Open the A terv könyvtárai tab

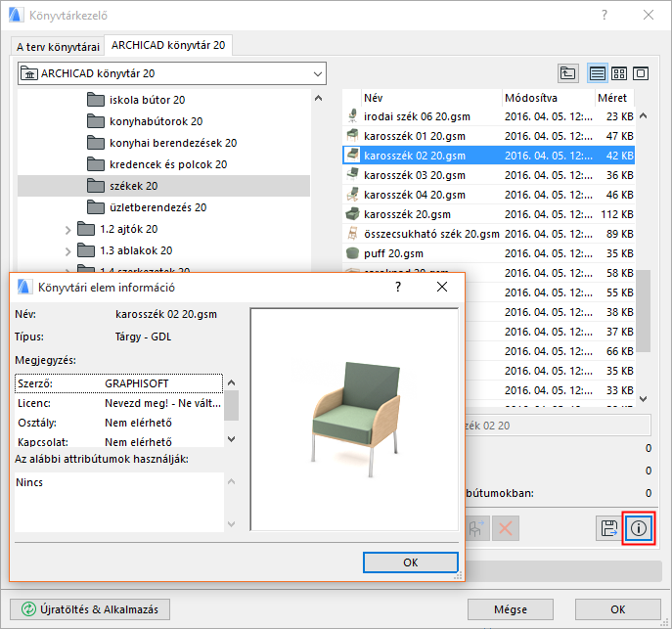[58, 47]
